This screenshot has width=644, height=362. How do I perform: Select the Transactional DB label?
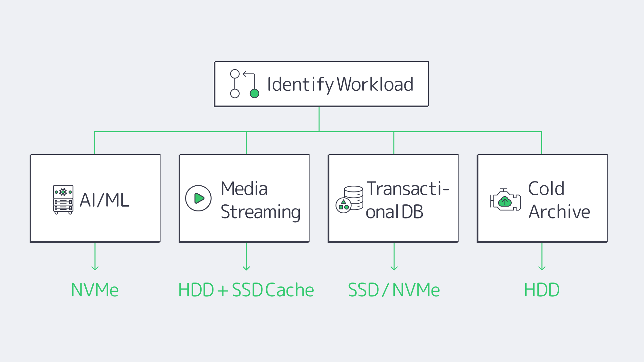407,200
